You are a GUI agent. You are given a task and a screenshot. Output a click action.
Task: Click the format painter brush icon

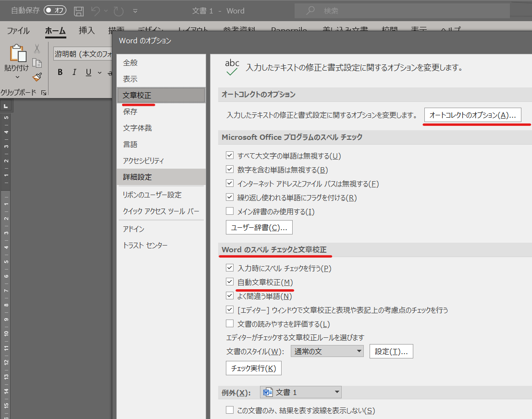(x=37, y=77)
